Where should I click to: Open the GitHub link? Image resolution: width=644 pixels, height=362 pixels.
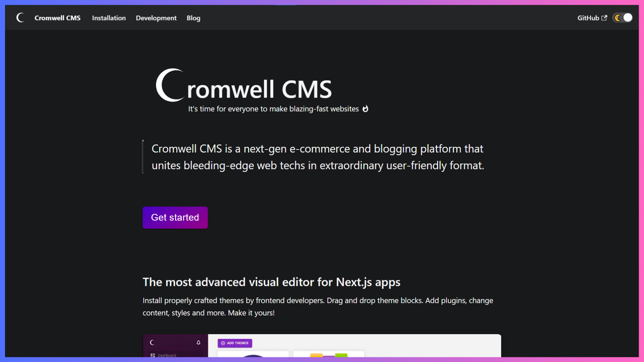(588, 18)
